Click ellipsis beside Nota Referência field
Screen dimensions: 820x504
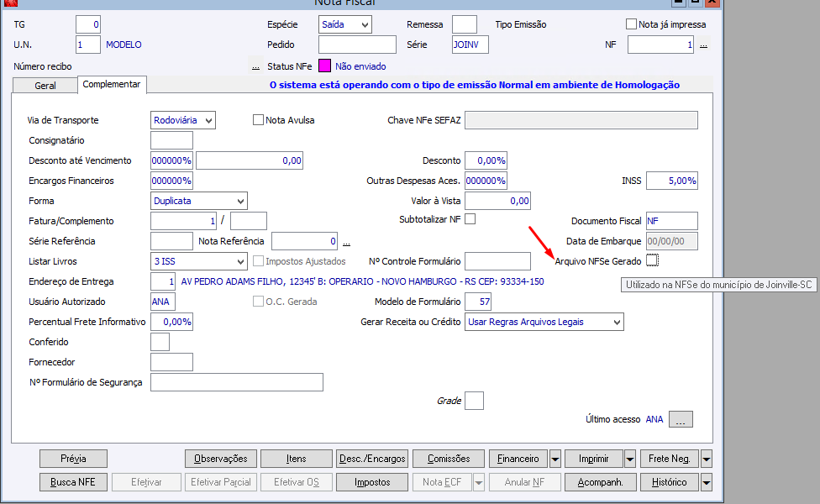pos(346,242)
